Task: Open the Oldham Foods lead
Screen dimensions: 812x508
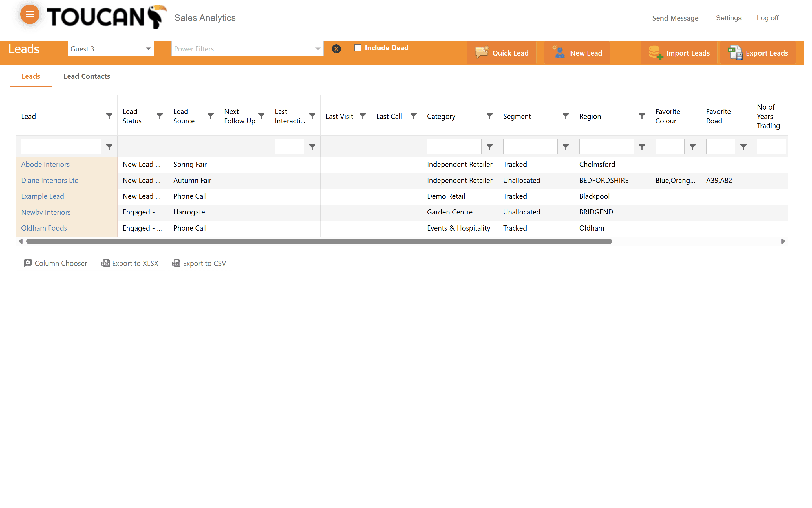Action: 44,228
